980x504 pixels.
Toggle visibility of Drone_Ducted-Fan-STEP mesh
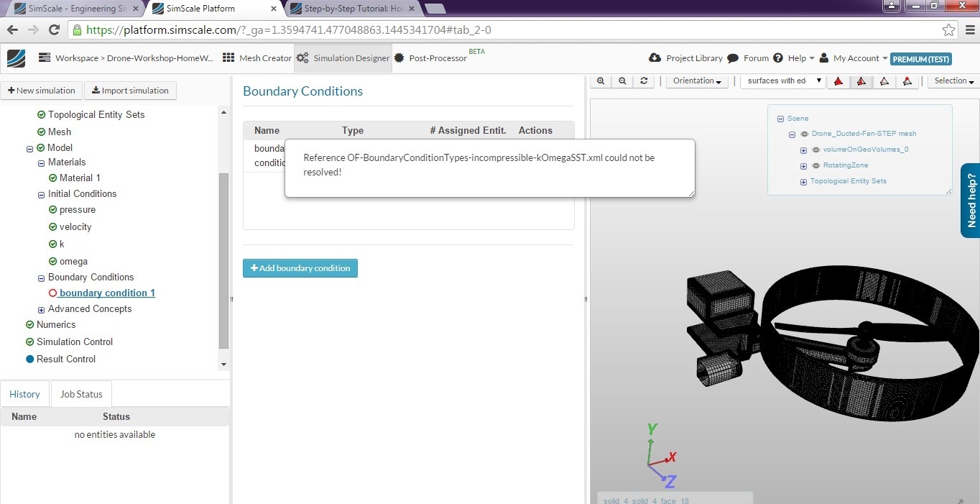click(805, 134)
